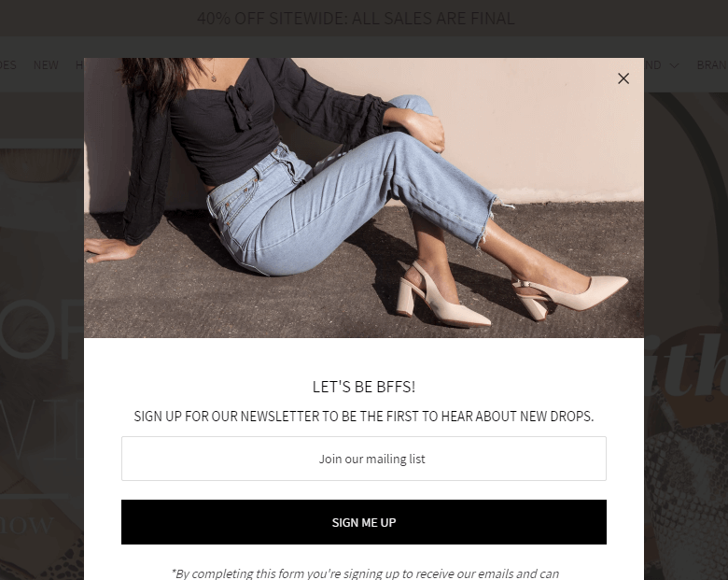Viewport: 728px width, 580px height.
Task: Click the beige pointed heel in the photo
Action: point(571,296)
